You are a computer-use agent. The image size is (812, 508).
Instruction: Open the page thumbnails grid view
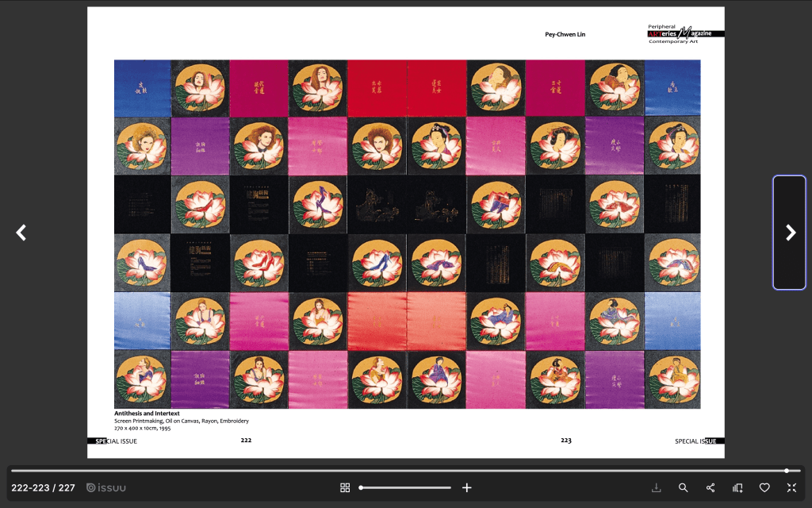point(345,487)
